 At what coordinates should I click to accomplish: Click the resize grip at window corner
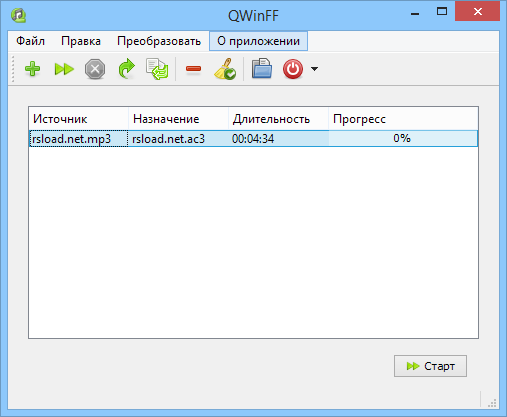(492, 403)
